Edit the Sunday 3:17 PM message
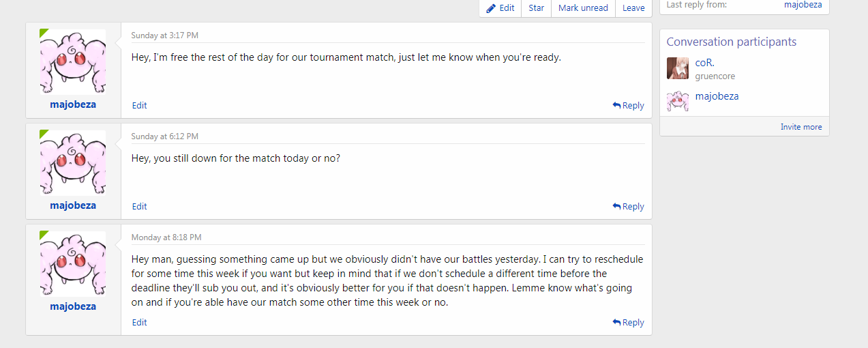868x348 pixels. tap(140, 106)
